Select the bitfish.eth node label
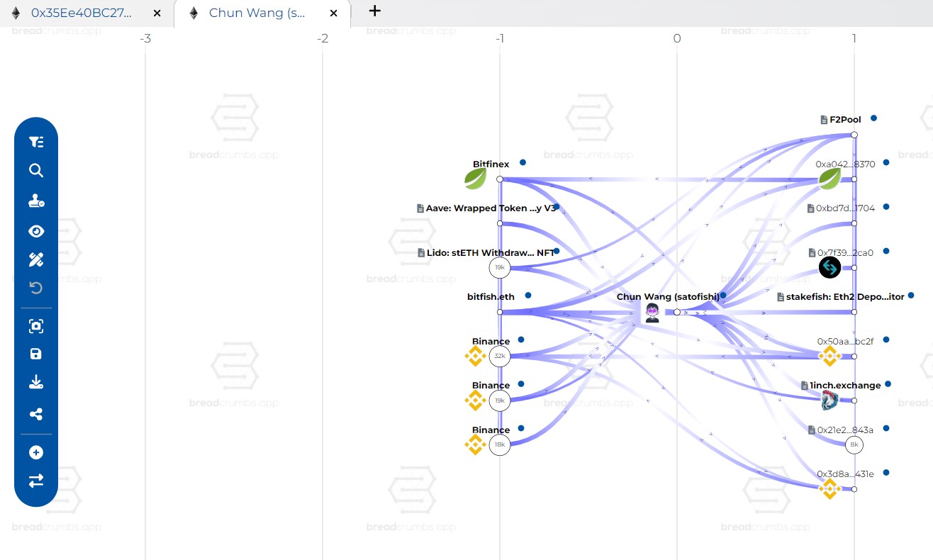 tap(491, 297)
